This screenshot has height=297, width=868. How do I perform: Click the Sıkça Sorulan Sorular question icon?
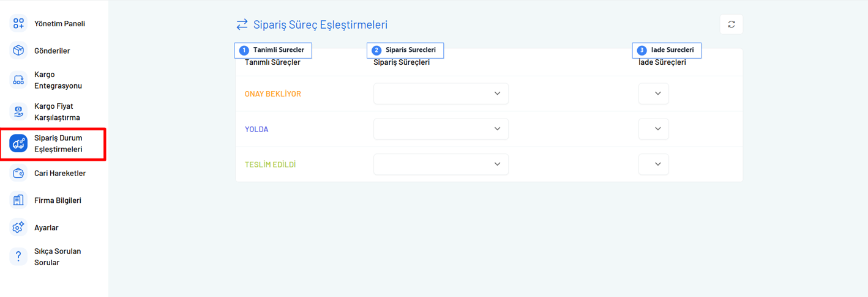click(18, 257)
